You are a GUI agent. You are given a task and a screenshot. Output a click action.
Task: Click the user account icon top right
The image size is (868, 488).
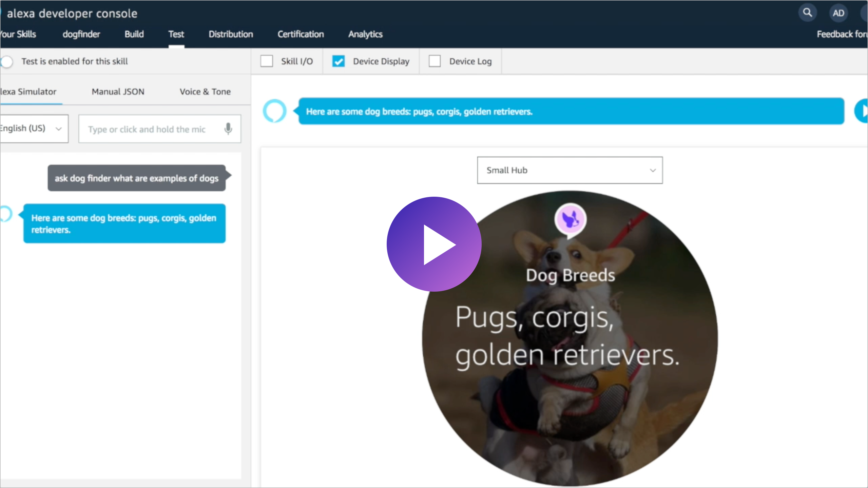(838, 13)
